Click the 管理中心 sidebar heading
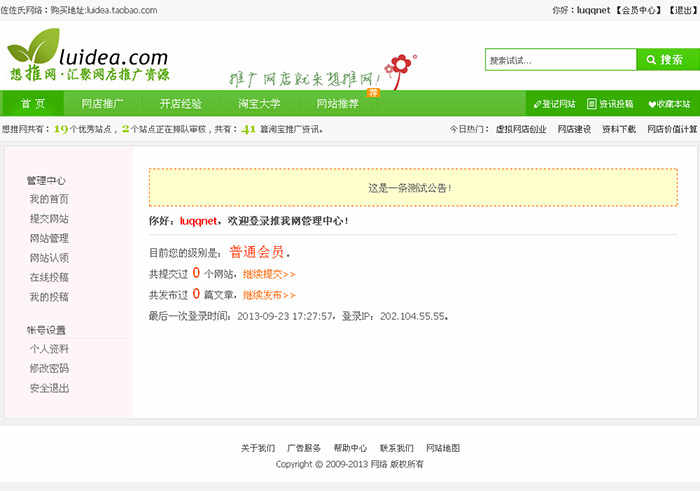 pyautogui.click(x=46, y=181)
